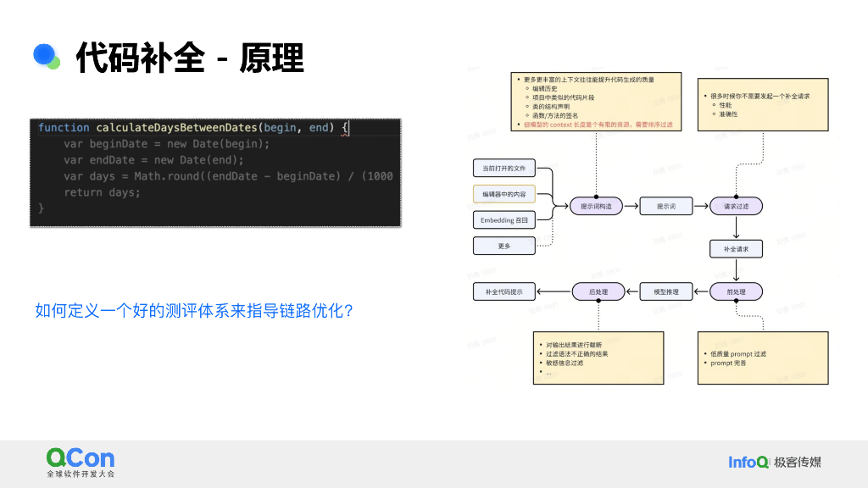
Task: Click the slide title 代码补全 - 原理
Action: [x=190, y=58]
